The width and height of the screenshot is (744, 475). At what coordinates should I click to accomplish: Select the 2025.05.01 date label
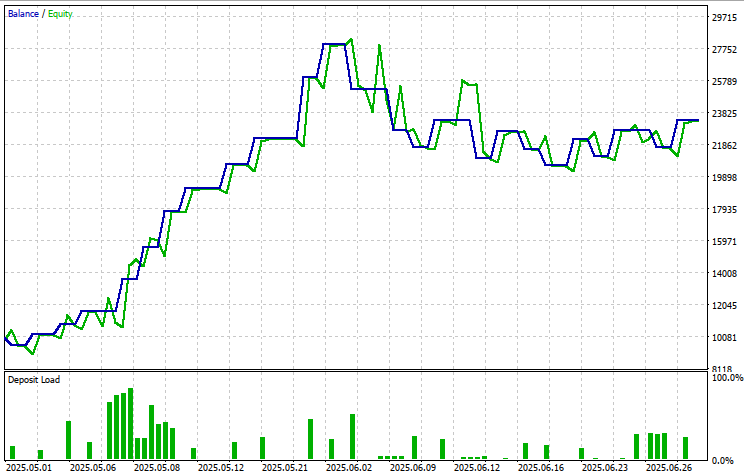click(28, 468)
